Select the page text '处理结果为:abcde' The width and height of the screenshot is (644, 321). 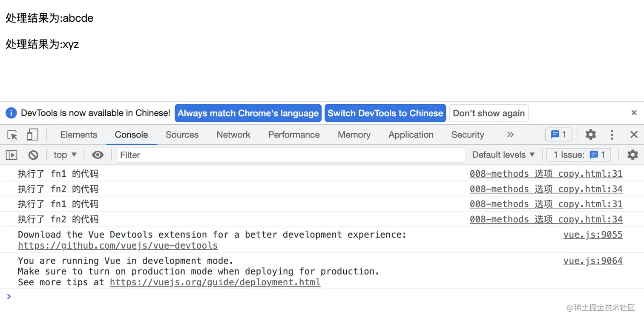click(49, 18)
